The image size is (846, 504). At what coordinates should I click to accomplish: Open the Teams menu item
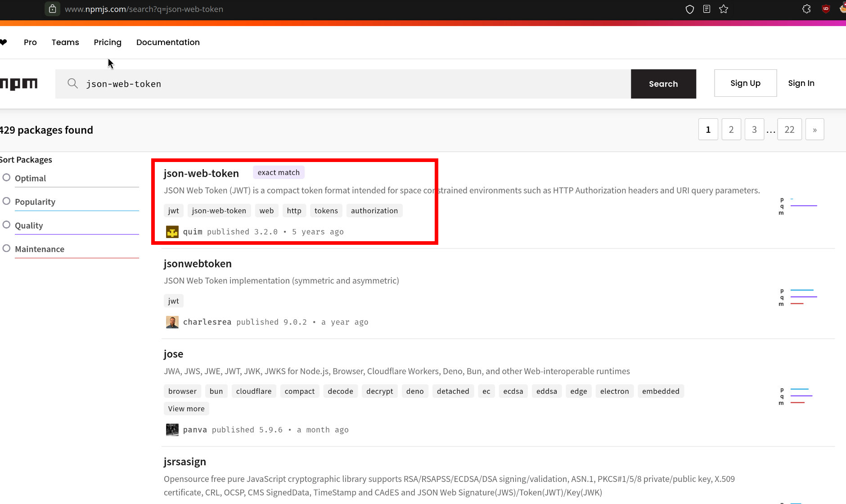click(x=65, y=42)
